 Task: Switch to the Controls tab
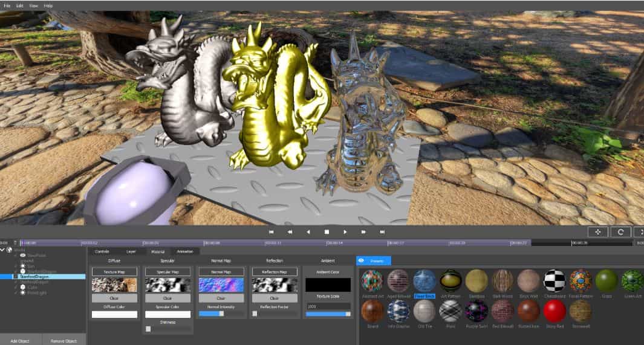(102, 251)
